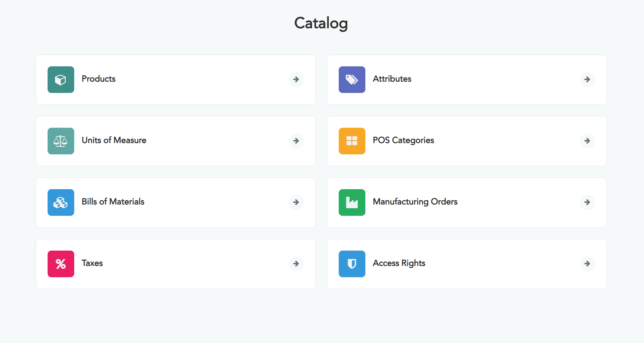The image size is (644, 343).
Task: Click the arrow next to Taxes
Action: coord(296,264)
